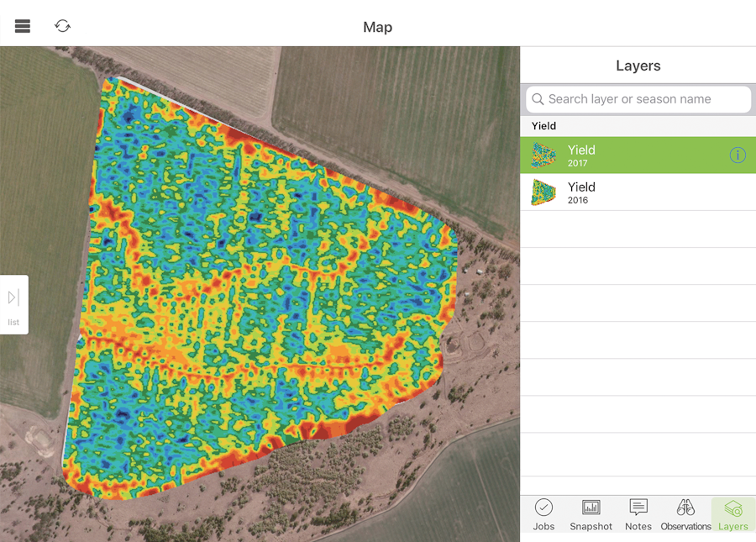Go to the Observations tab
The image size is (756, 542).
tap(685, 513)
